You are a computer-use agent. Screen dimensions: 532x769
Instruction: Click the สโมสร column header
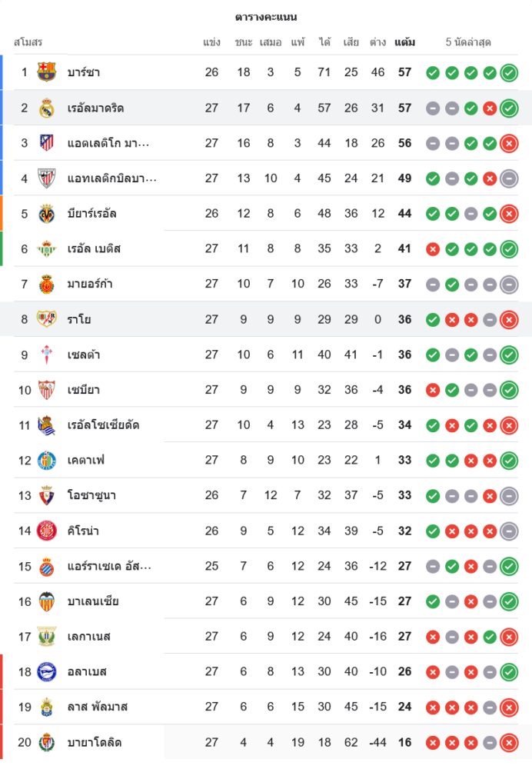click(28, 42)
